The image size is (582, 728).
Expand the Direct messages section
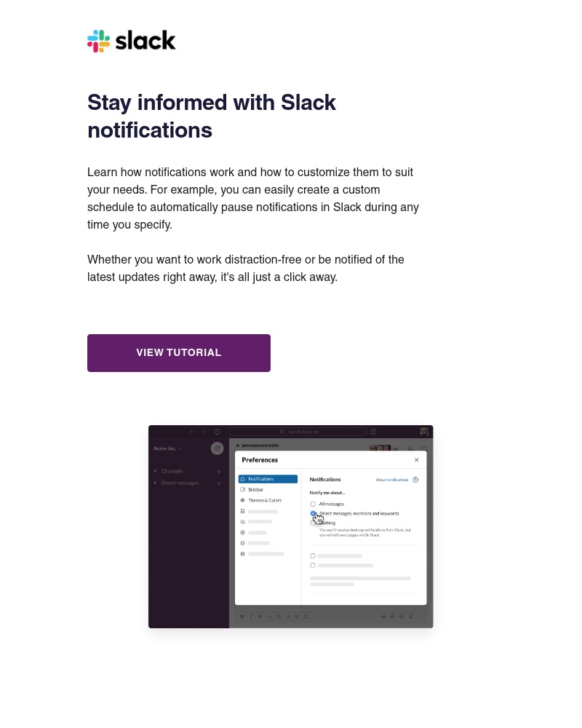point(154,483)
